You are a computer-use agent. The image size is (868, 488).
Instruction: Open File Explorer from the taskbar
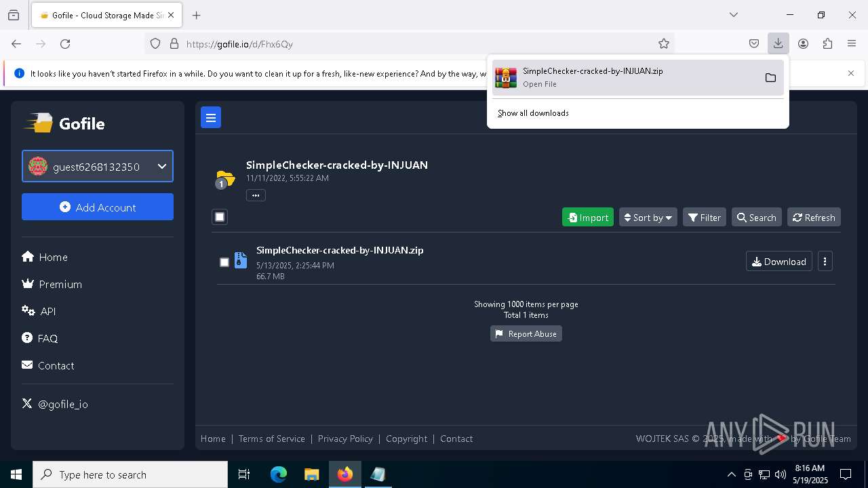point(311,474)
